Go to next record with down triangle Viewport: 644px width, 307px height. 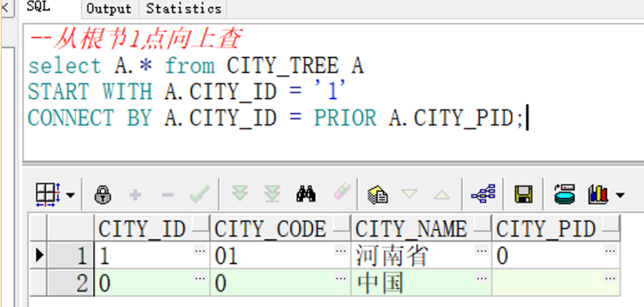click(x=410, y=194)
